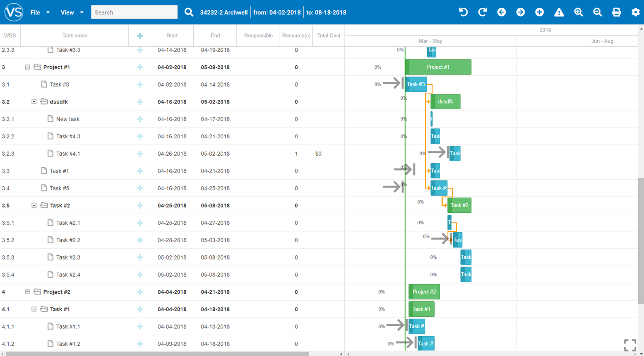Image resolution: width=644 pixels, height=356 pixels.
Task: Print the project schedule
Action: [x=617, y=12]
